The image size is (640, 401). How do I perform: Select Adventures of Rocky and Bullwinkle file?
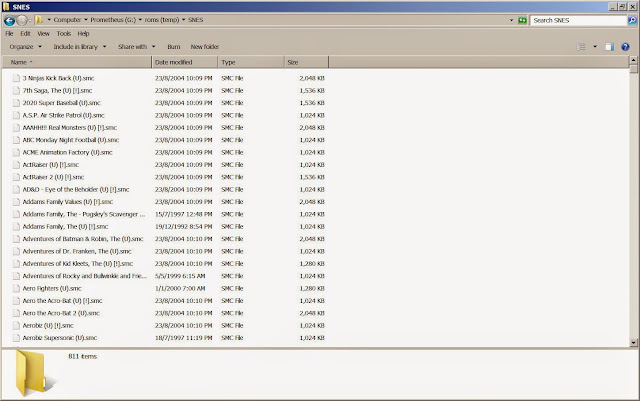pyautogui.click(x=84, y=276)
